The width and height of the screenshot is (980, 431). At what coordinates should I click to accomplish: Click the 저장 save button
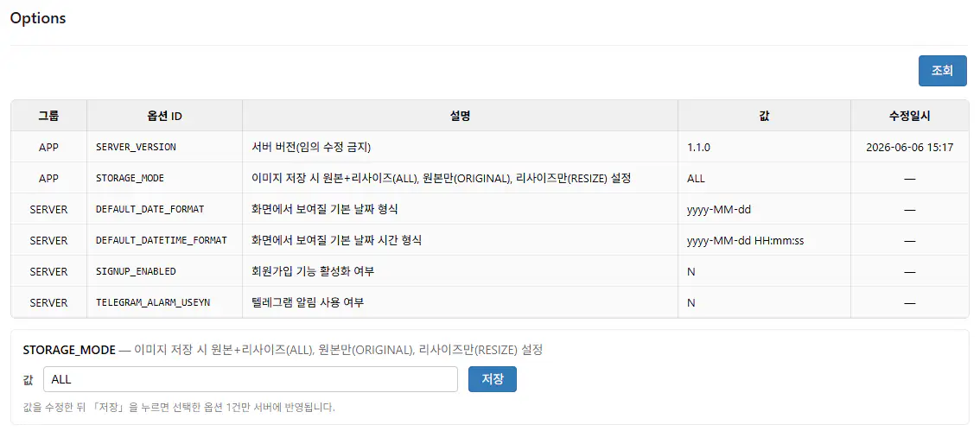(x=493, y=379)
